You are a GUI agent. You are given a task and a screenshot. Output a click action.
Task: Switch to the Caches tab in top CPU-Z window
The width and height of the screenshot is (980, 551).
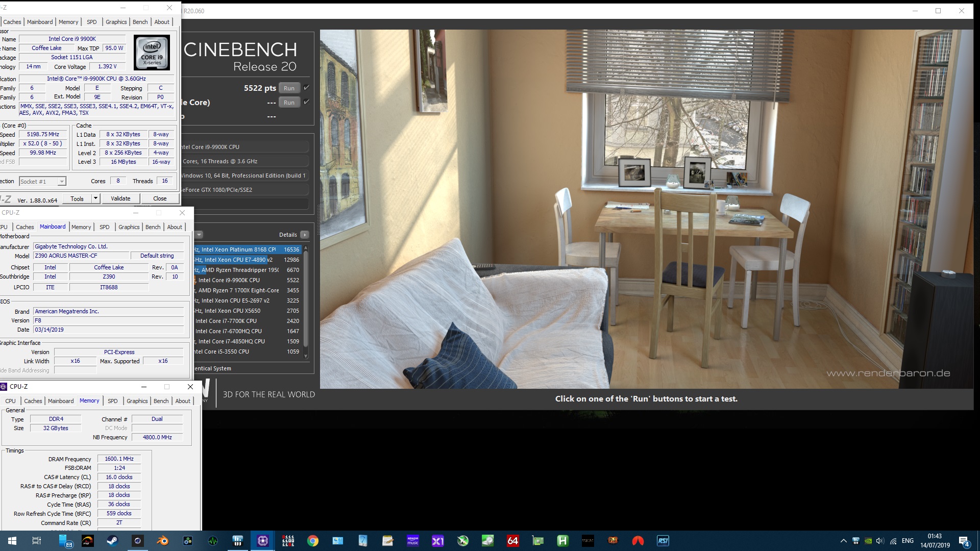point(12,22)
